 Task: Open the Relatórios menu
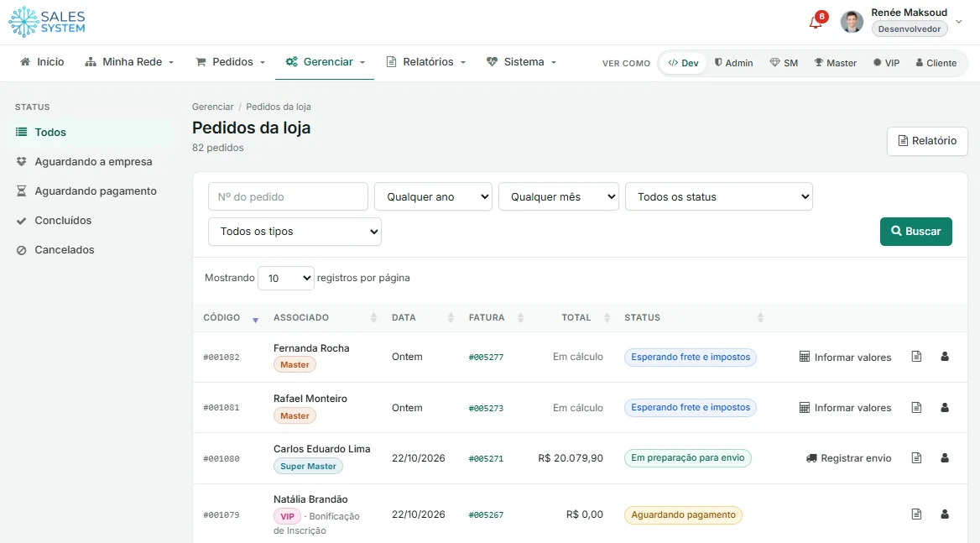(426, 62)
